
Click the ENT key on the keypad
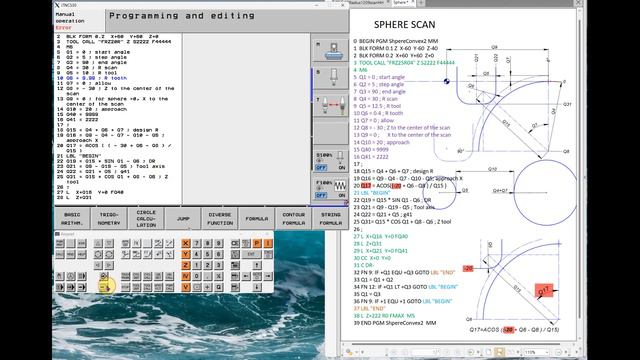click(251, 254)
